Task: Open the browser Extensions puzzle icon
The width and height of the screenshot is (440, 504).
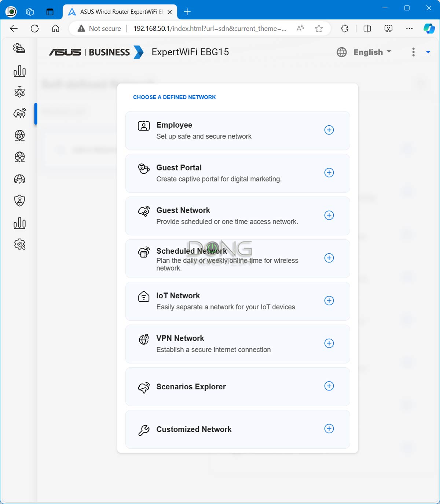Action: [344, 29]
